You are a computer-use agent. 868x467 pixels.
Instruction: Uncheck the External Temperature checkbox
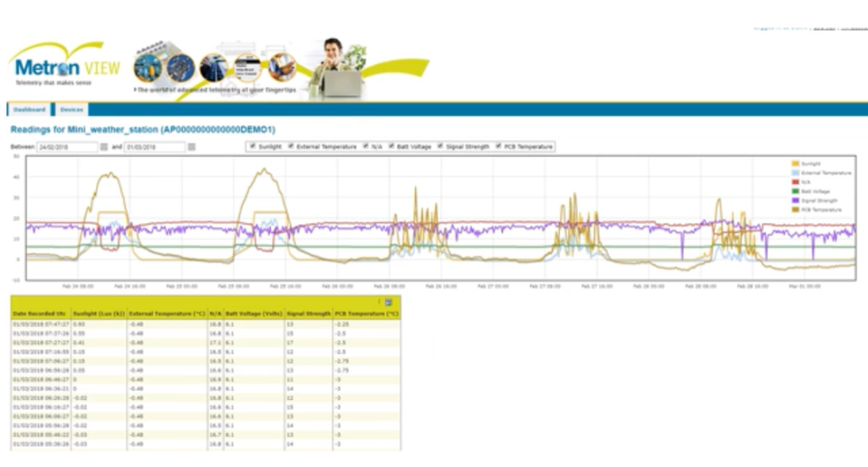290,147
